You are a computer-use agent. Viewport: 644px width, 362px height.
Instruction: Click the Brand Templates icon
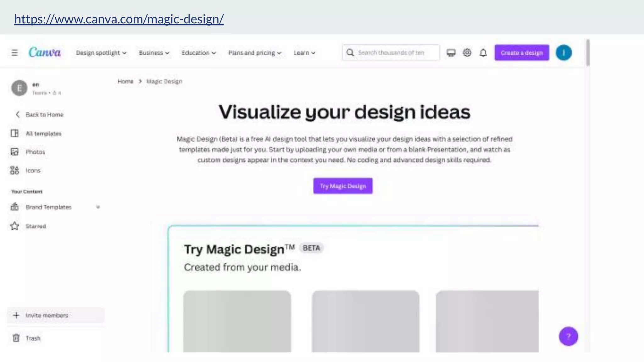tap(14, 207)
